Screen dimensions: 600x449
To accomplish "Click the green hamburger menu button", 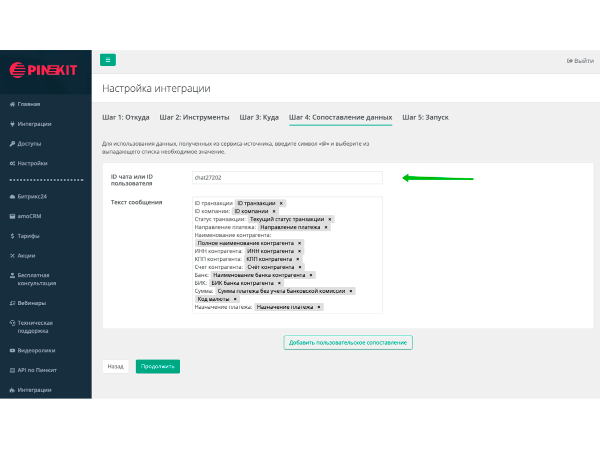I will pos(108,60).
